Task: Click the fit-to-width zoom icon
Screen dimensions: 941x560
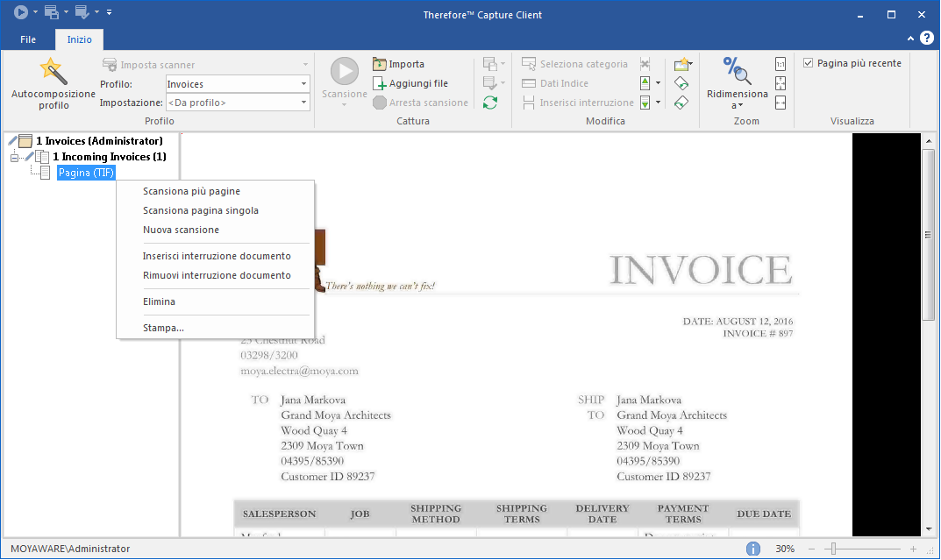Action: (x=781, y=103)
